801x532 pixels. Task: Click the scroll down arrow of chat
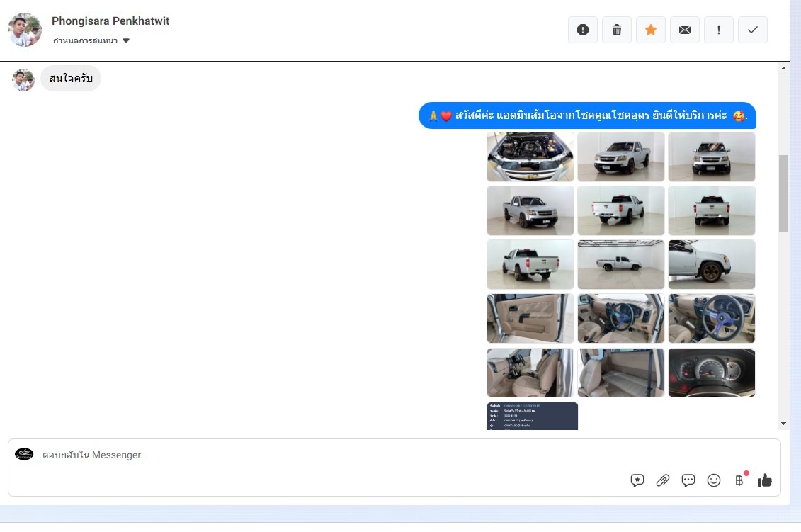tap(783, 424)
